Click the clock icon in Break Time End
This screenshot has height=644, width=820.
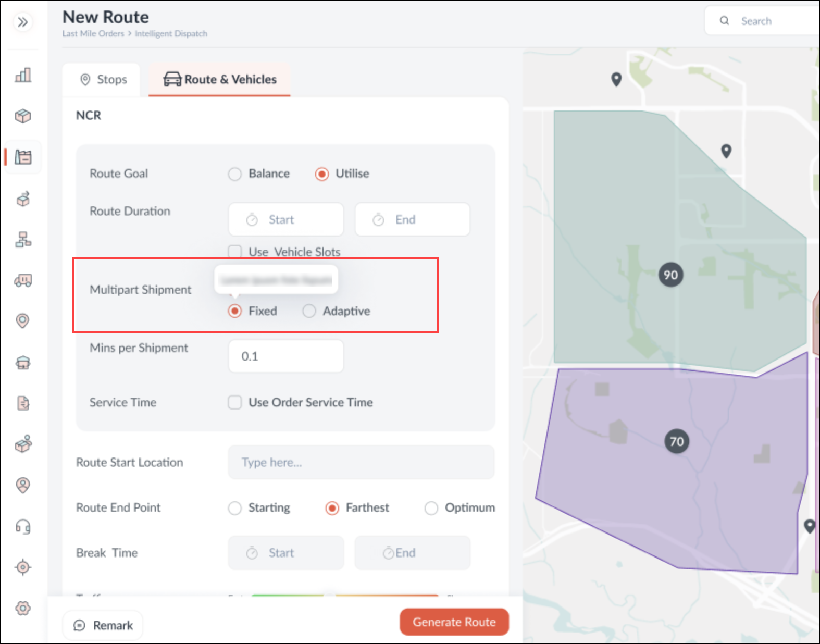click(x=388, y=553)
